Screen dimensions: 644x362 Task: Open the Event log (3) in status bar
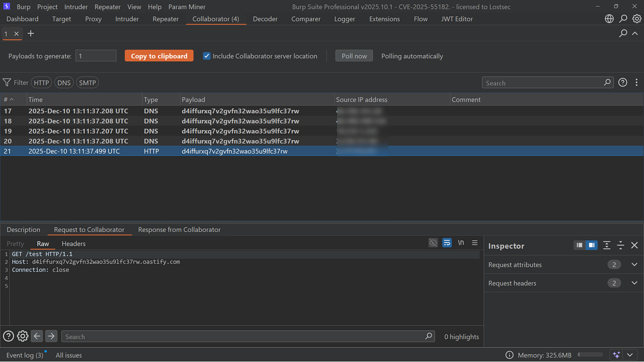pyautogui.click(x=25, y=355)
